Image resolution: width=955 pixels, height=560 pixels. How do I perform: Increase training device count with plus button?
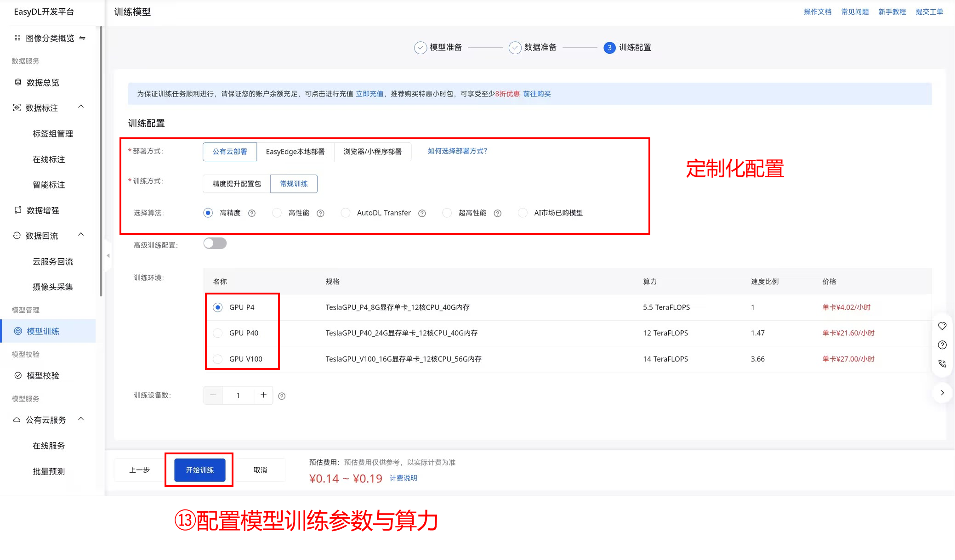coord(263,395)
